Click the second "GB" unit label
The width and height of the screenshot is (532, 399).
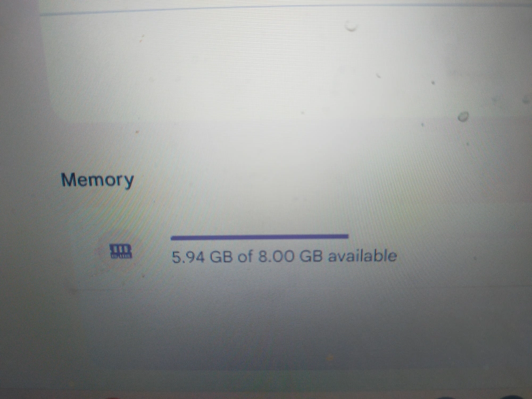coord(311,256)
